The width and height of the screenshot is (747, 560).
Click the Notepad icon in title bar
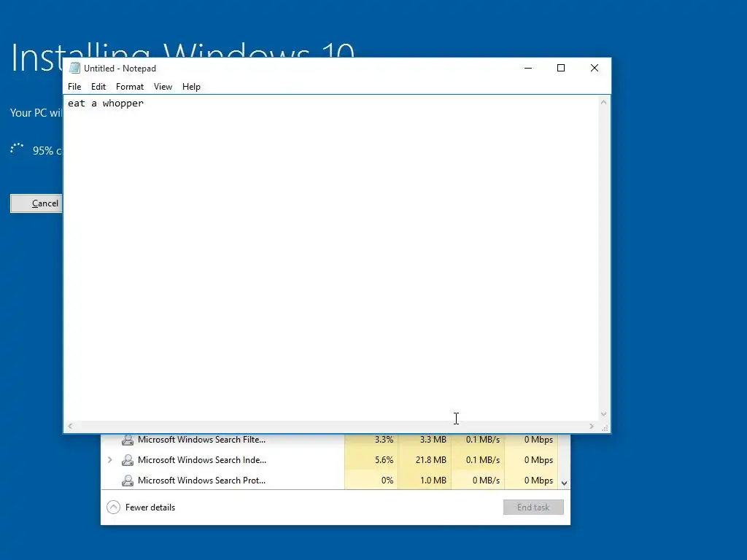pyautogui.click(x=74, y=68)
